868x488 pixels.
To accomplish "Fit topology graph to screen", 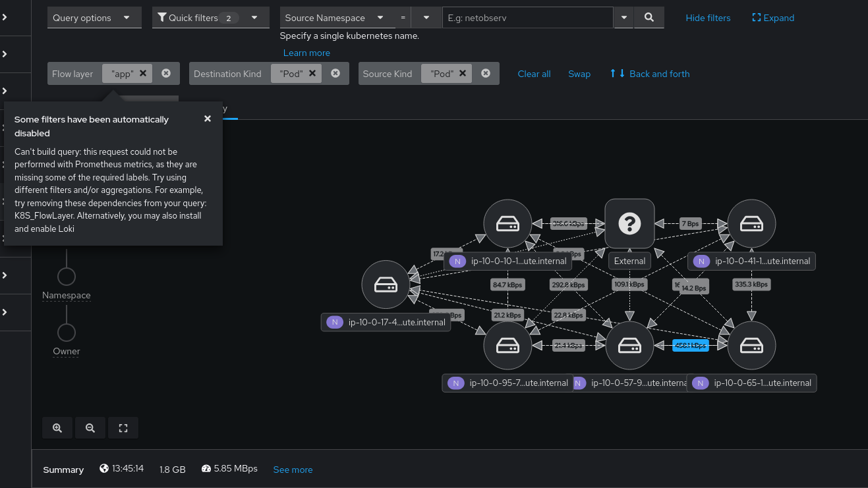I will tap(123, 428).
